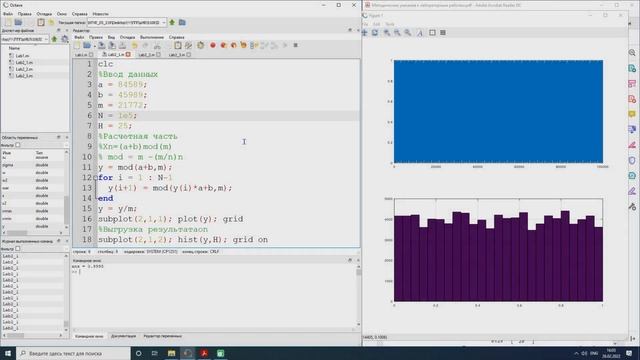
Task: Browse directories with folder icon beside current folder field
Action: click(x=182, y=22)
